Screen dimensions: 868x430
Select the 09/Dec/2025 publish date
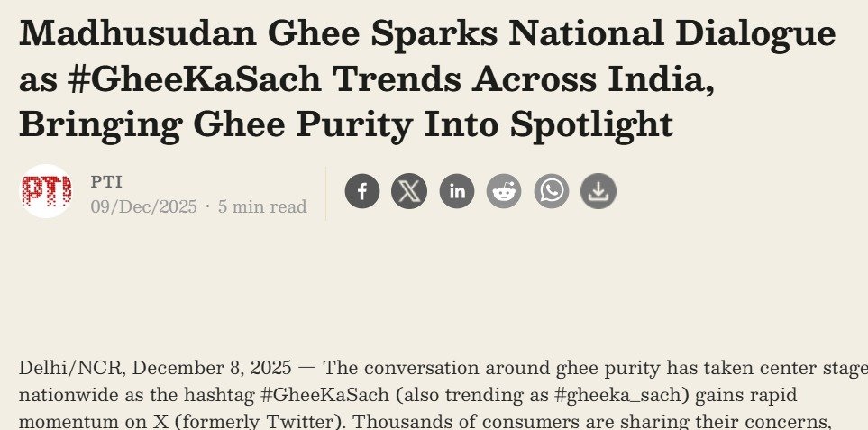click(144, 206)
